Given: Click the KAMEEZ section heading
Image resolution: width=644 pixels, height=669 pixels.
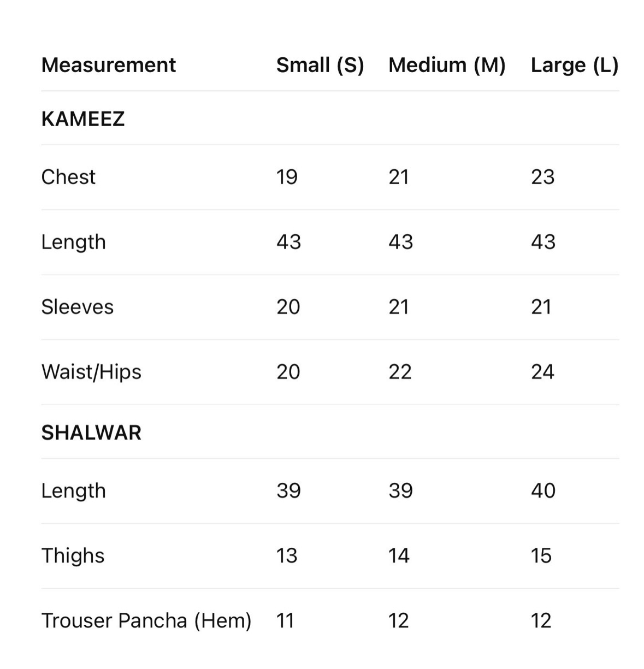Looking at the screenshot, I should click(x=83, y=119).
